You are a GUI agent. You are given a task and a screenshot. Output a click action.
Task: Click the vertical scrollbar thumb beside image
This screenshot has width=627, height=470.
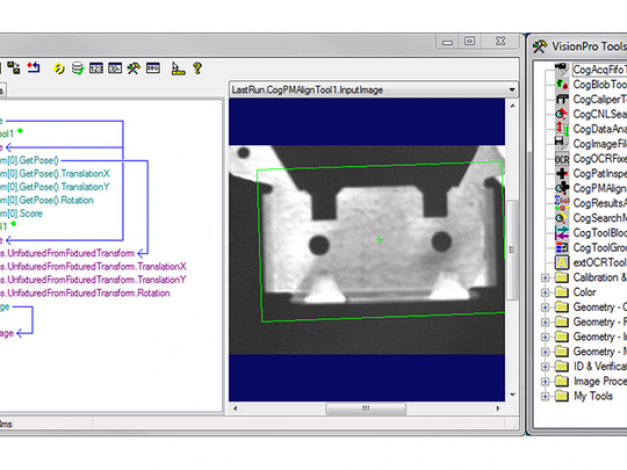pos(512,250)
